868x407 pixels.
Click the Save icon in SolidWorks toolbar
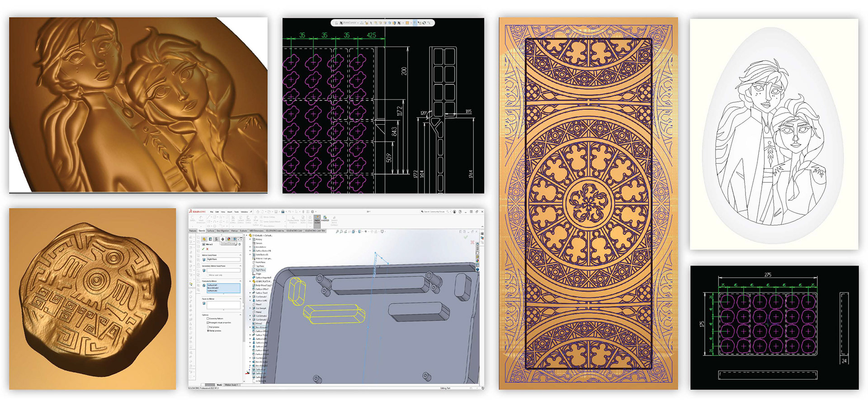[276, 212]
